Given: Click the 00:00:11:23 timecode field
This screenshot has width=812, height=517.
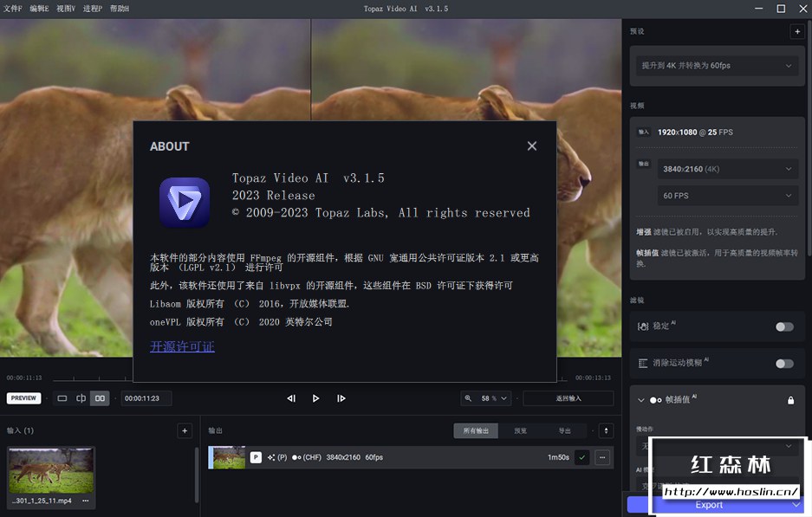Looking at the screenshot, I should 146,398.
